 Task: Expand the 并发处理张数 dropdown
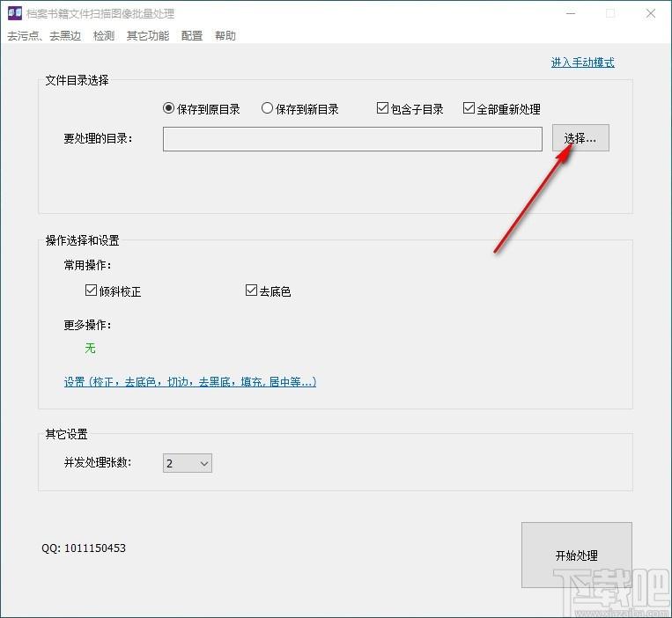(x=188, y=463)
